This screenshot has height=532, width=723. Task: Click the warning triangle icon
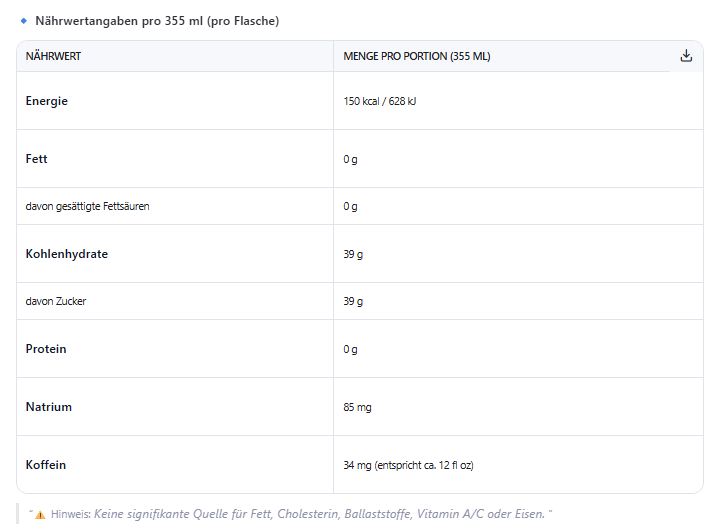pyautogui.click(x=41, y=514)
